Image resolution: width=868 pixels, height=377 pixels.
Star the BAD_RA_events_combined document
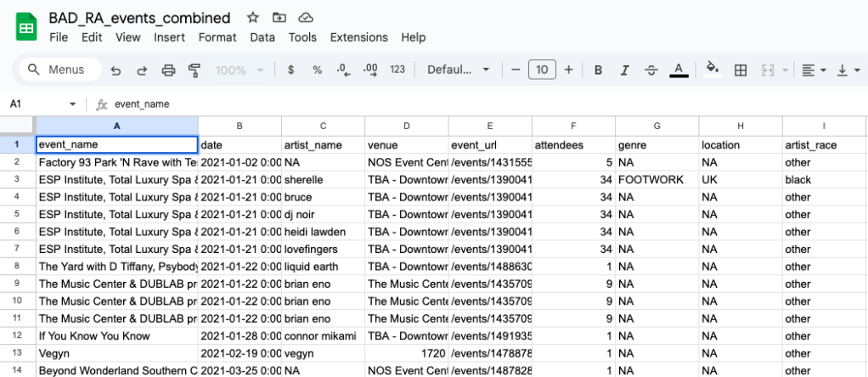coord(253,18)
